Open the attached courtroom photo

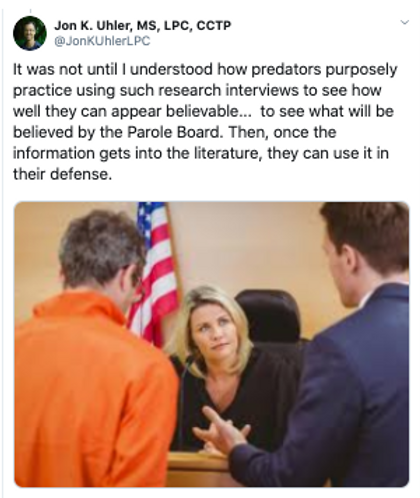tap(212, 344)
